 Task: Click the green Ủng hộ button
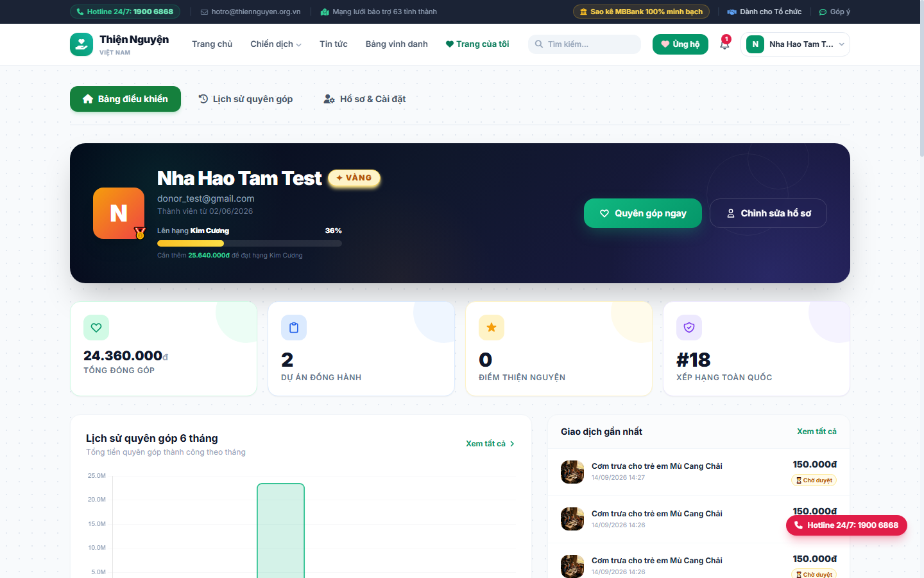[x=680, y=44]
